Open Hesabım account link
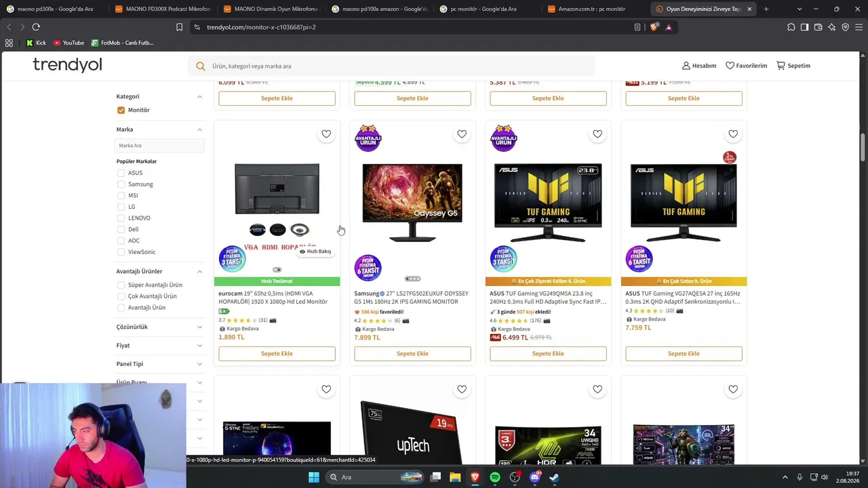 [699, 66]
